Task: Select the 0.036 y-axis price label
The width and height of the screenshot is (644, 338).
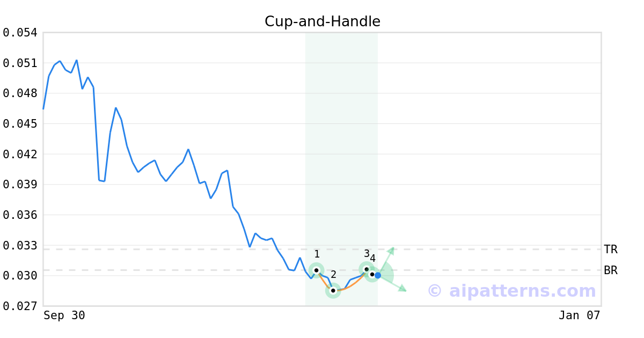Action: [20, 215]
